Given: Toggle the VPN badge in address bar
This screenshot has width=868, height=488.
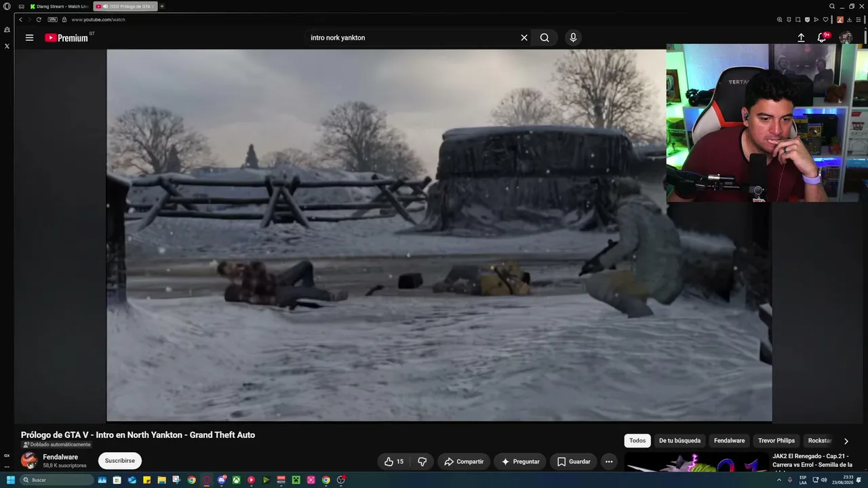Looking at the screenshot, I should 52,20.
